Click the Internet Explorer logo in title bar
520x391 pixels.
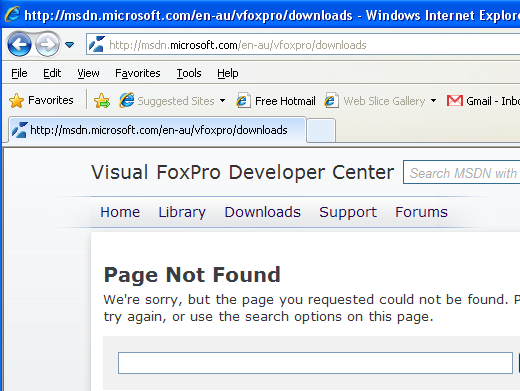point(12,15)
